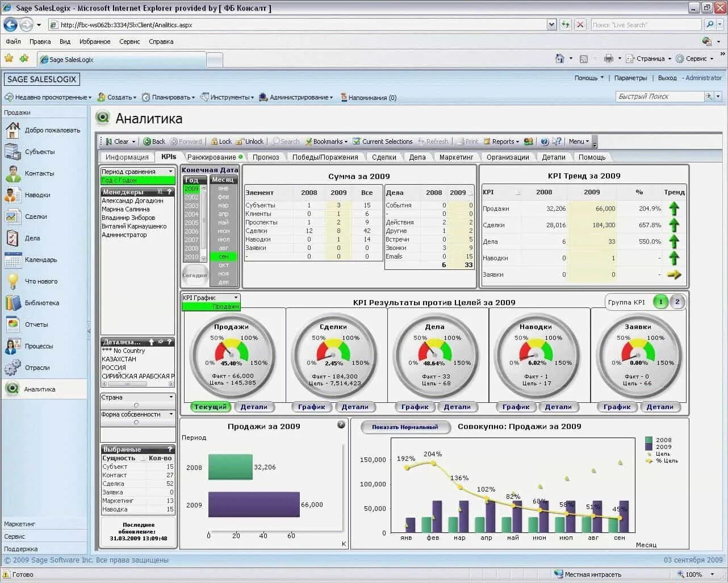Click the browser refresh icon
The image size is (728, 583).
tap(565, 25)
